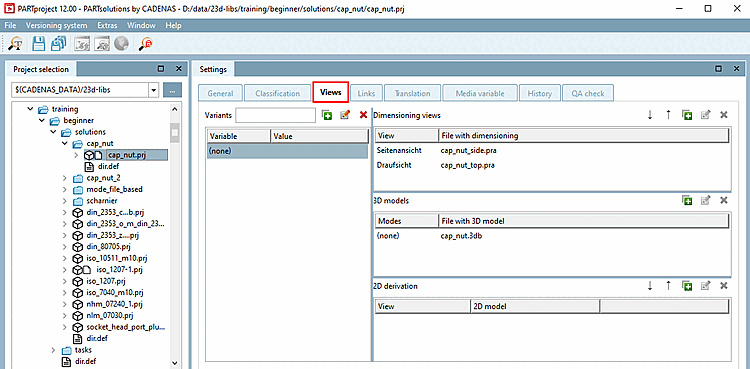The width and height of the screenshot is (750, 369).
Task: Open the Versioning system menu
Action: click(56, 25)
